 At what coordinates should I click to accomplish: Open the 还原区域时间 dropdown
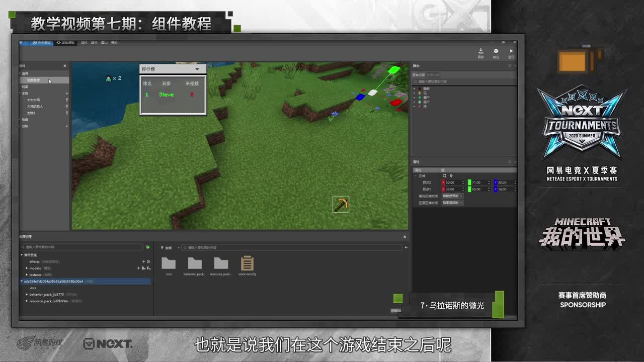pyautogui.click(x=452, y=203)
